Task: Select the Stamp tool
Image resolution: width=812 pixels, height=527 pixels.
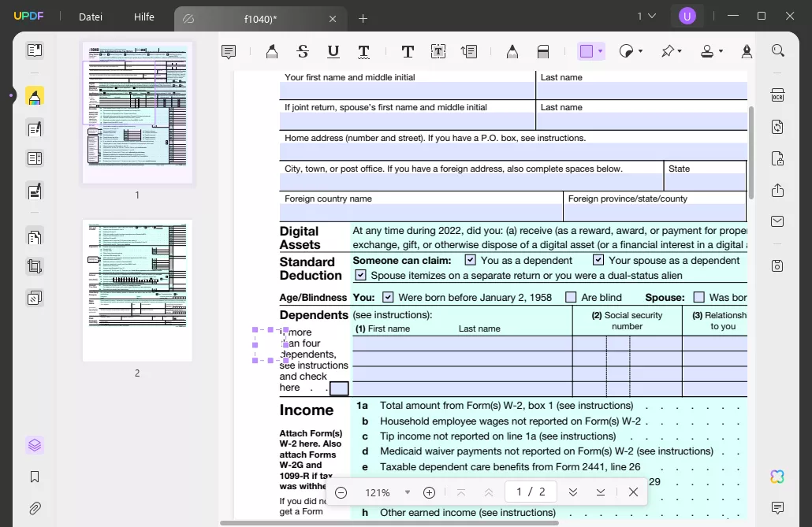Action: pos(707,50)
